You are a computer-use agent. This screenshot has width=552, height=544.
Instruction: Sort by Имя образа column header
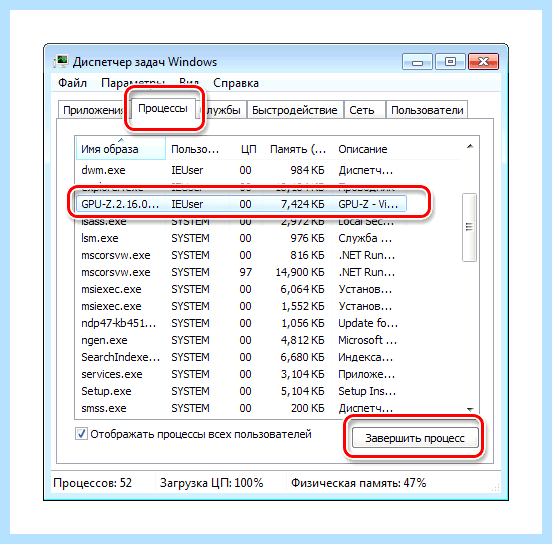(120, 149)
